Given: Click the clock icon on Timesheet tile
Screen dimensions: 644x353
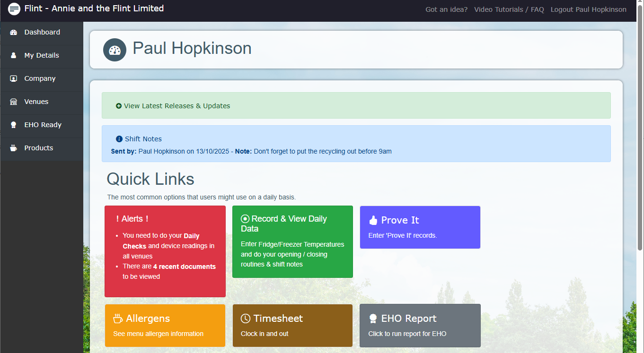Looking at the screenshot, I should coord(245,319).
